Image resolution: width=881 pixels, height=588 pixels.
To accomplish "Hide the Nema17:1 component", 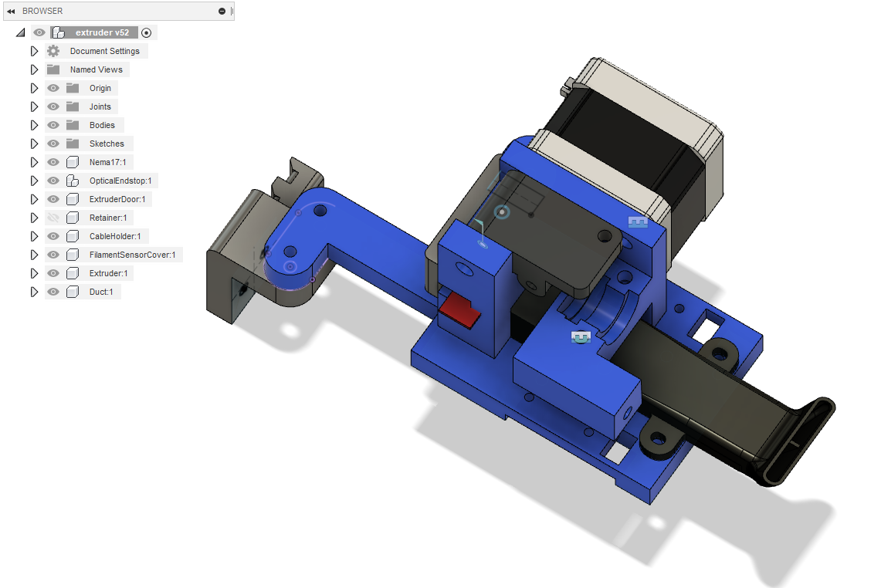I will click(53, 162).
